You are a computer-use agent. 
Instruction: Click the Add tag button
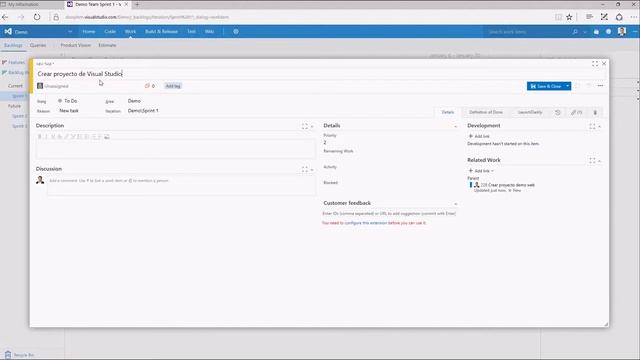pyautogui.click(x=173, y=86)
